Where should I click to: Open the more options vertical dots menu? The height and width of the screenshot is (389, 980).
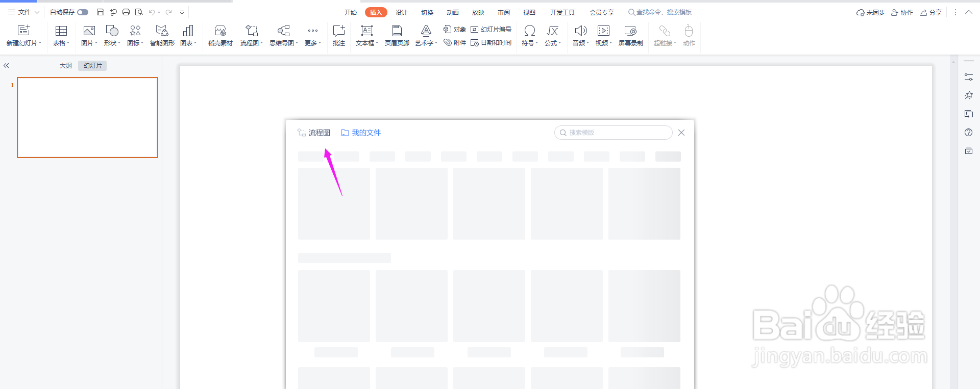(x=955, y=12)
